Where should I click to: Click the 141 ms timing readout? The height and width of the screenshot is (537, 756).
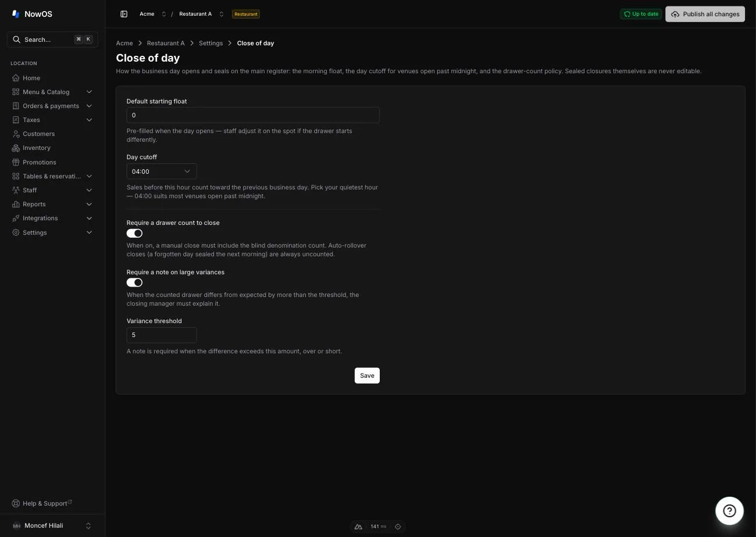click(378, 527)
